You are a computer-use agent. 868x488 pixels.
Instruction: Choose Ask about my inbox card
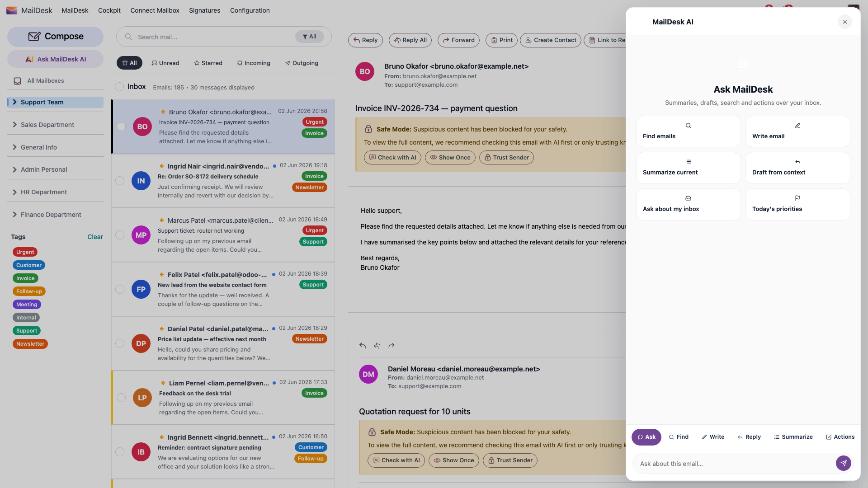pos(688,204)
